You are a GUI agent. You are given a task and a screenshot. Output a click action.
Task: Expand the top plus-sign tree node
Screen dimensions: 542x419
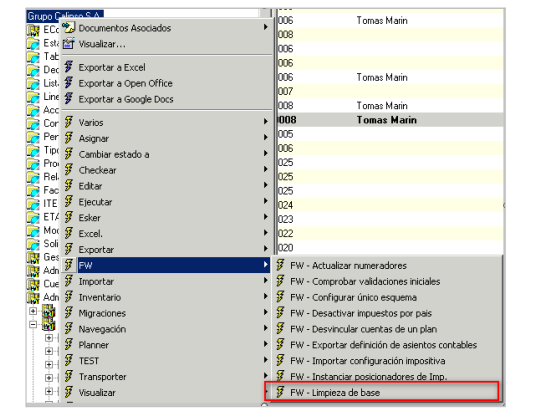click(33, 311)
